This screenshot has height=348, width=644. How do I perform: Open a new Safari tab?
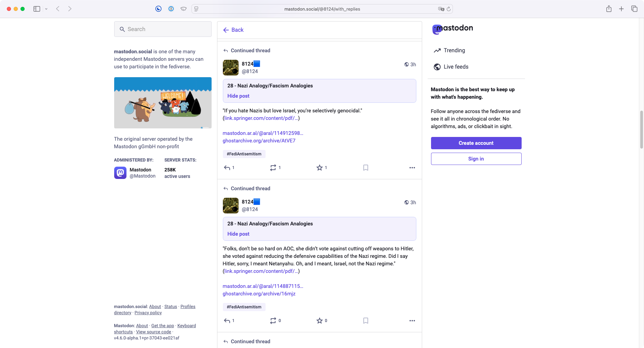pos(621,9)
